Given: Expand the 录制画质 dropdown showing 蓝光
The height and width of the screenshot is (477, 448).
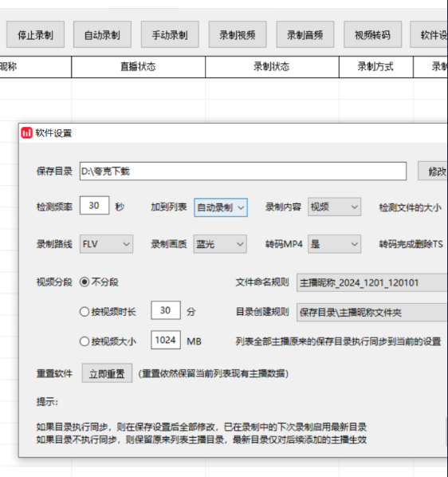Looking at the screenshot, I should pos(220,244).
